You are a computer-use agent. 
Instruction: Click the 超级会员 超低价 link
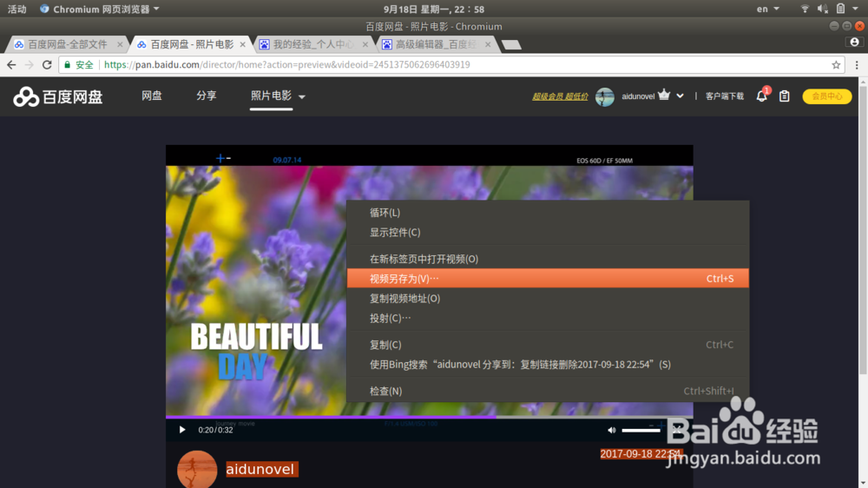[x=560, y=96]
